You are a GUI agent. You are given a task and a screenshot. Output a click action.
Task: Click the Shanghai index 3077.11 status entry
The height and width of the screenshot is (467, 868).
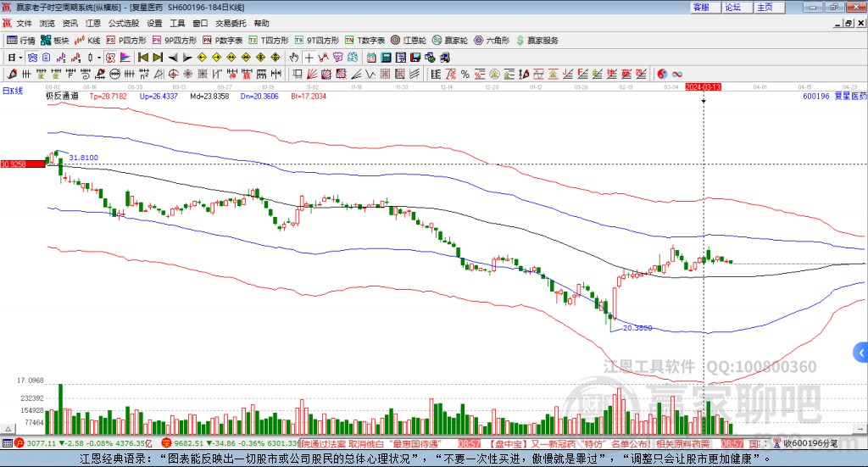pos(82,443)
